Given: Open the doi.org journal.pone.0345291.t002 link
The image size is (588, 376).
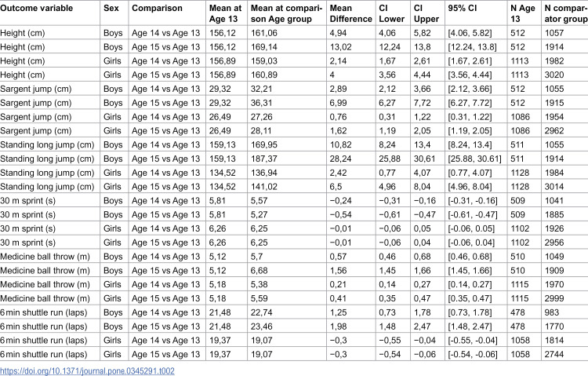Looking at the screenshot, I should (87, 371).
